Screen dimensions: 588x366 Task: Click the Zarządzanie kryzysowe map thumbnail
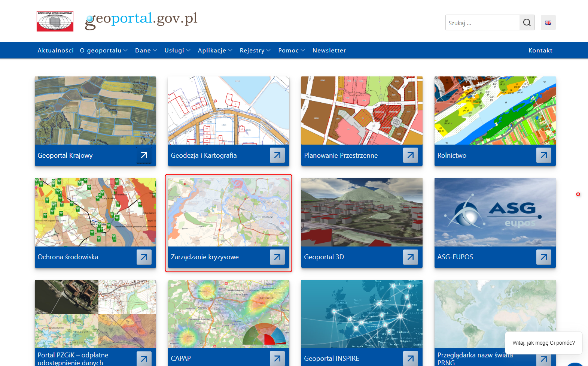[229, 212]
